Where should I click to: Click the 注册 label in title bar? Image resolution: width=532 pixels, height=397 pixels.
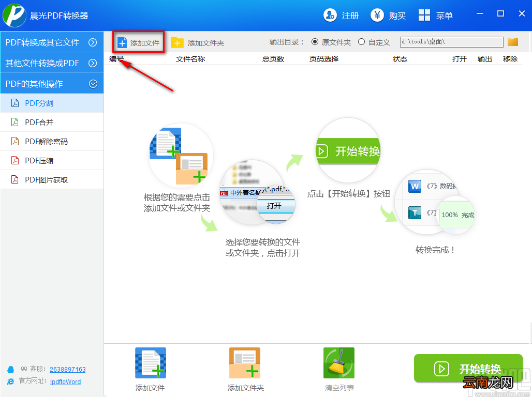350,16
